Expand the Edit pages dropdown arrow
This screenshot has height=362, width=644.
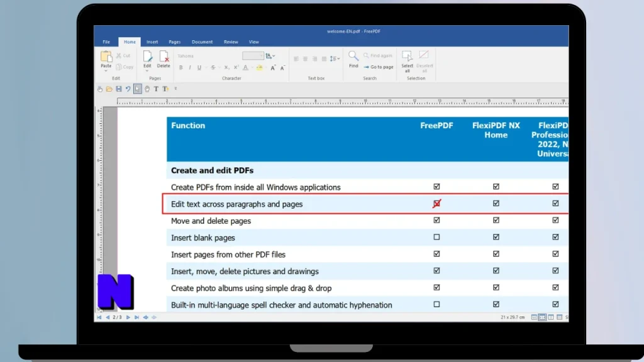(x=147, y=71)
